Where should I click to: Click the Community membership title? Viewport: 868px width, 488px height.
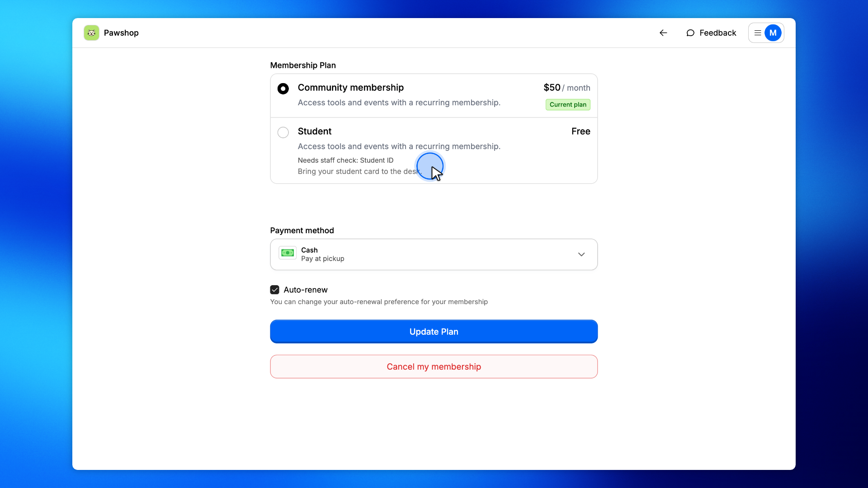351,88
